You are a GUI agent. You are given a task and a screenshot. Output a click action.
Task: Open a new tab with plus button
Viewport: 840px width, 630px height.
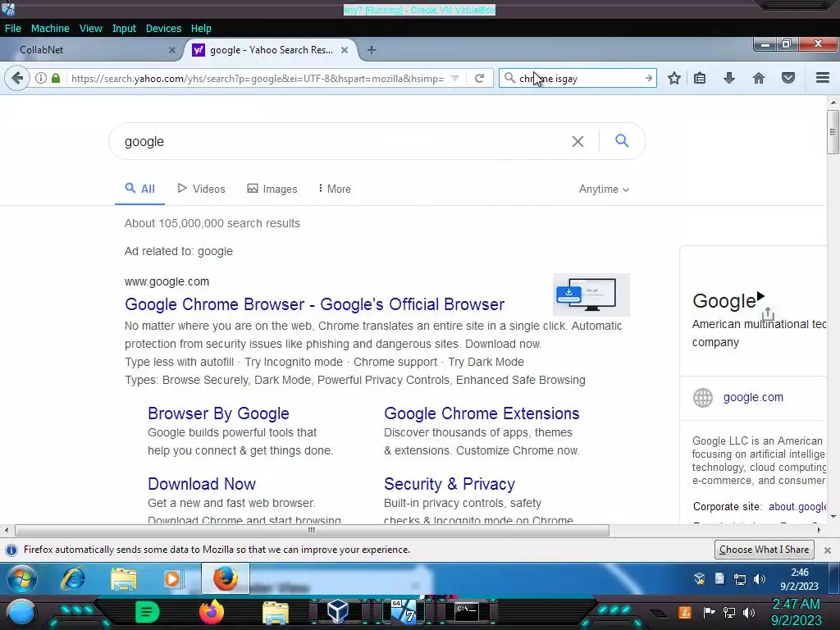pyautogui.click(x=372, y=50)
